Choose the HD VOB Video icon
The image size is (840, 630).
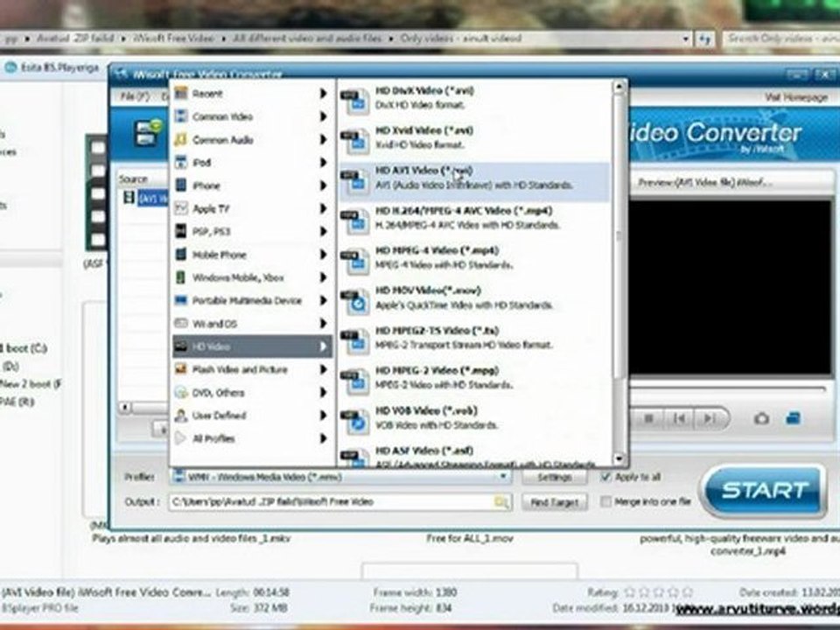pyautogui.click(x=354, y=421)
